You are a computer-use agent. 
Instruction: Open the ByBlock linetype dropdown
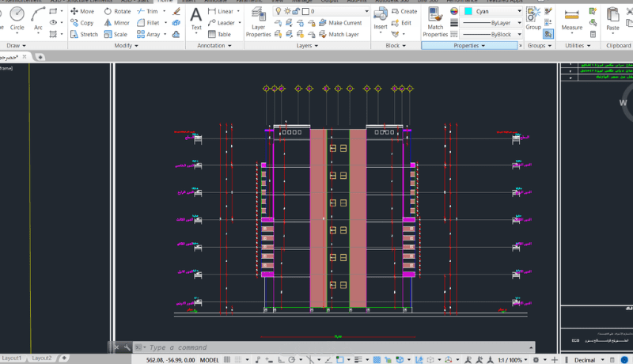[519, 34]
